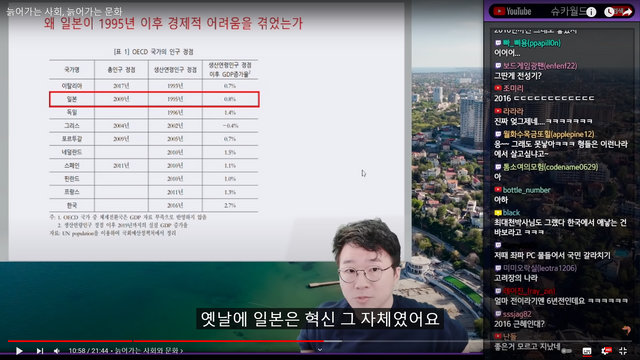This screenshot has width=640, height=360.
Task: Click chat username '월화수목금또힐(applepine12)'
Action: coord(549,134)
